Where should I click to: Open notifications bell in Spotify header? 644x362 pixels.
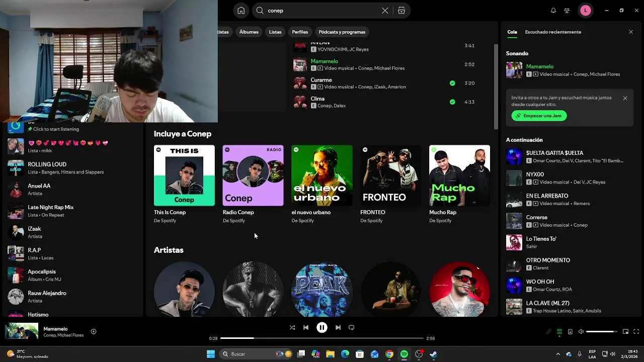coord(553,11)
